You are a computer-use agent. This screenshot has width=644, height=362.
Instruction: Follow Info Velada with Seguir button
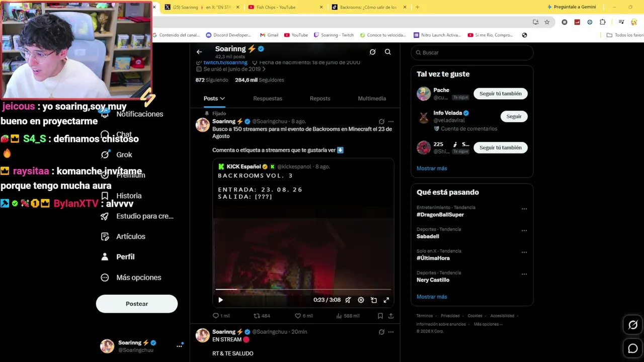(x=514, y=116)
